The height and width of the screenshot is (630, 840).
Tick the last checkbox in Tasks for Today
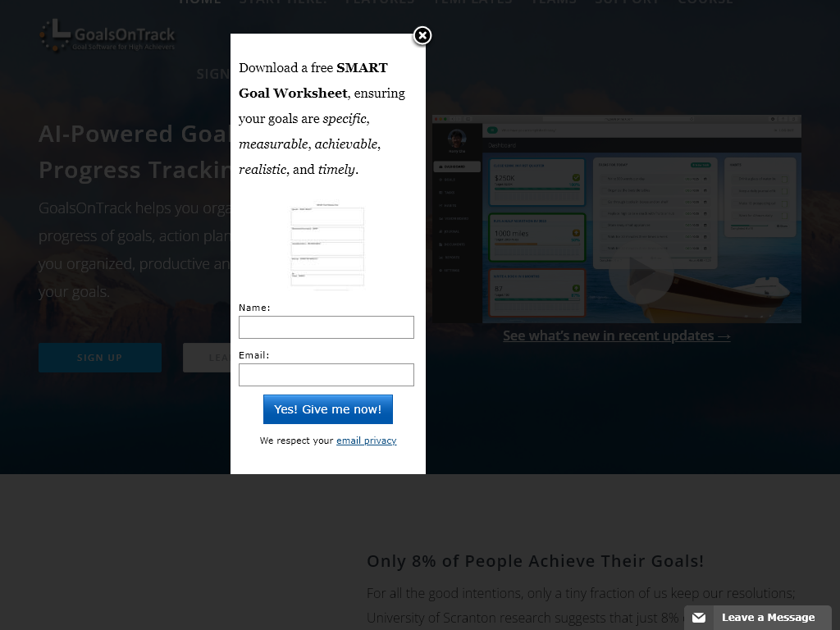605,249
